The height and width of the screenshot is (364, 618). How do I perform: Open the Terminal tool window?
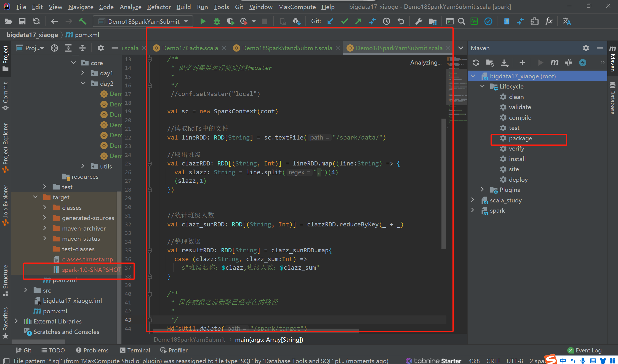(x=135, y=350)
